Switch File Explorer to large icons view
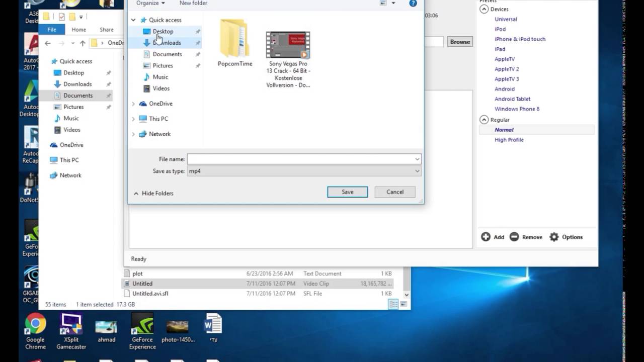The width and height of the screenshot is (644, 362). pos(403,304)
